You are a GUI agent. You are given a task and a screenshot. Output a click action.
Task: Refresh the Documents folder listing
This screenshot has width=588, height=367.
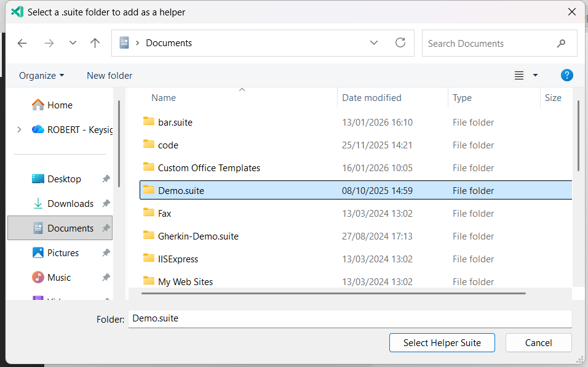click(x=400, y=43)
